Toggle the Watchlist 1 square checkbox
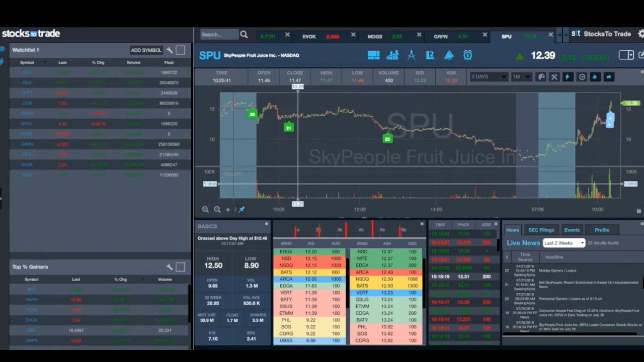Image resolution: width=644 pixels, height=362 pixels. 181,50
